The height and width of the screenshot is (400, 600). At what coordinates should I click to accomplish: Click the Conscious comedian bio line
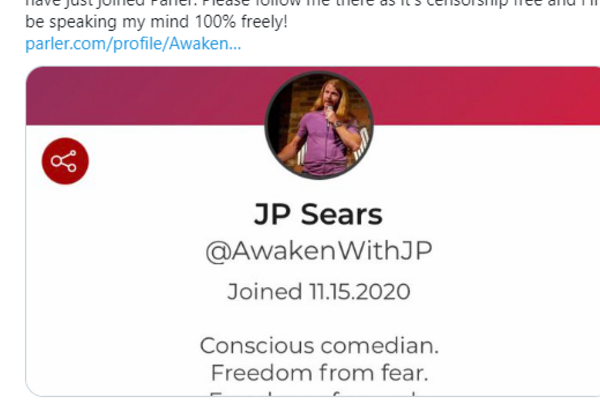319,346
